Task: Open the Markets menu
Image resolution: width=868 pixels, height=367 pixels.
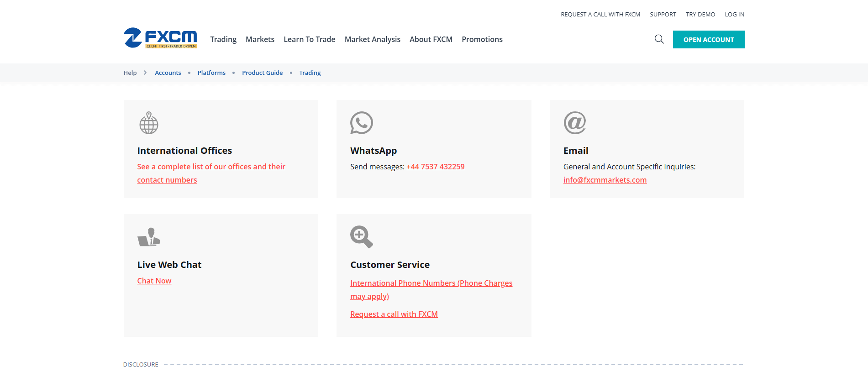Action: (x=260, y=39)
